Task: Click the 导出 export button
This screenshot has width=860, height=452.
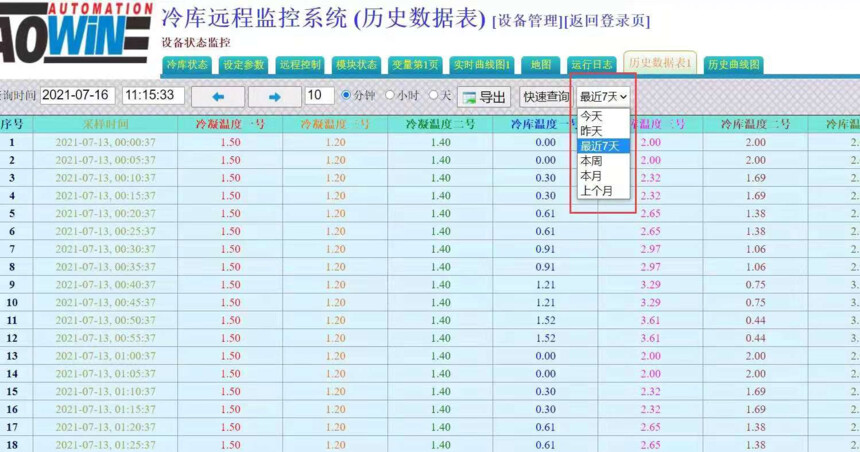Action: click(484, 97)
